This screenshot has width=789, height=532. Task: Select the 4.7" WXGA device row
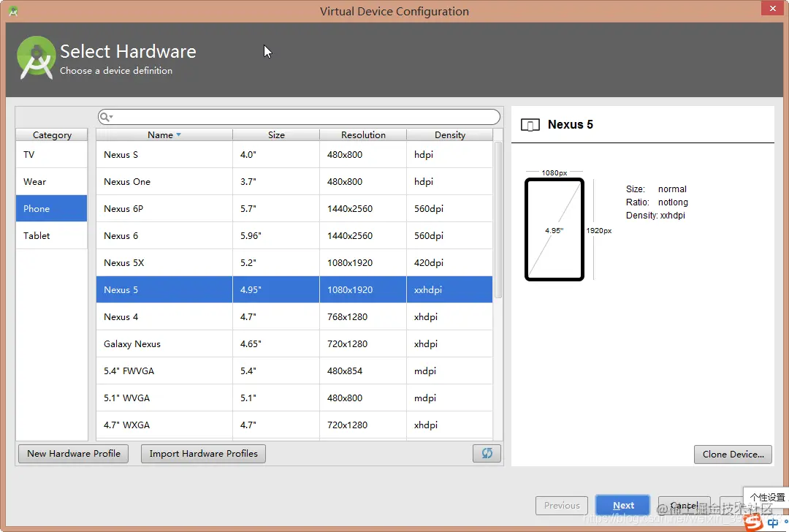pyautogui.click(x=294, y=425)
